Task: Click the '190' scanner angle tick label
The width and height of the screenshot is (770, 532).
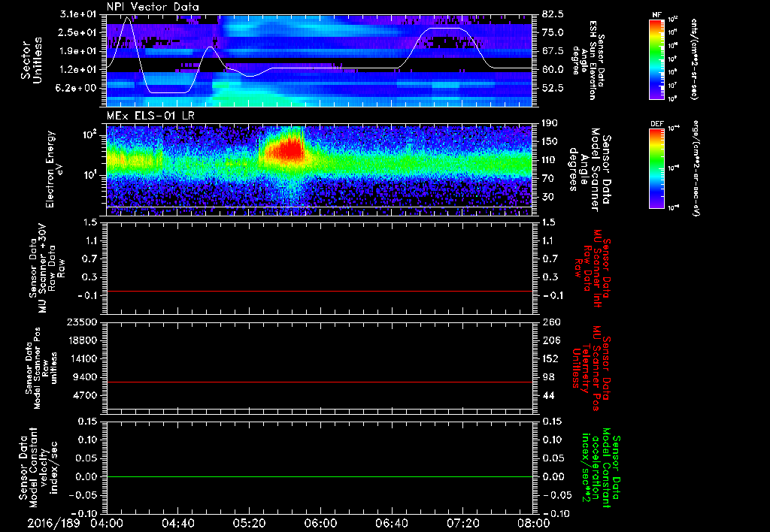Action: (x=551, y=123)
